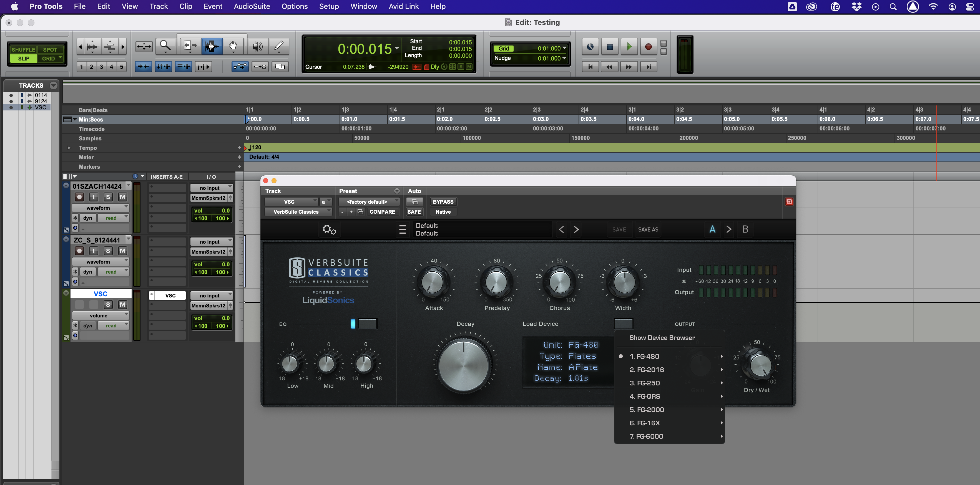Image resolution: width=980 pixels, height=485 pixels.
Task: Open VSC track automation read dropdown
Action: pos(113,326)
